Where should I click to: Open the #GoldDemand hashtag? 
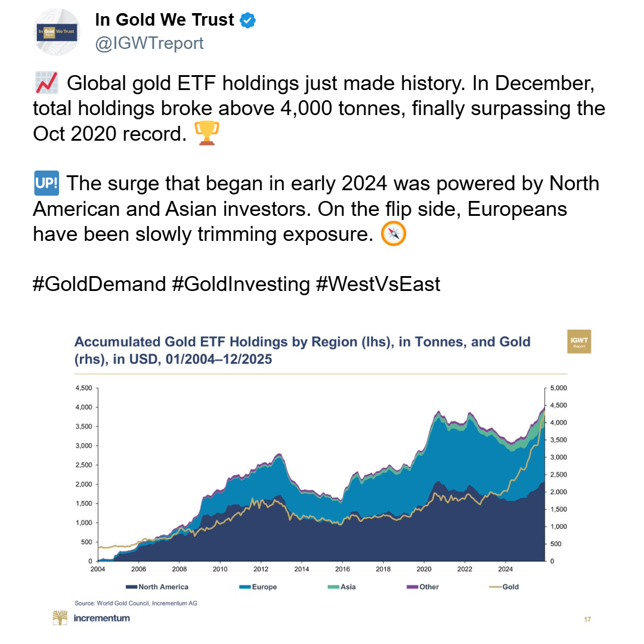[x=99, y=284]
